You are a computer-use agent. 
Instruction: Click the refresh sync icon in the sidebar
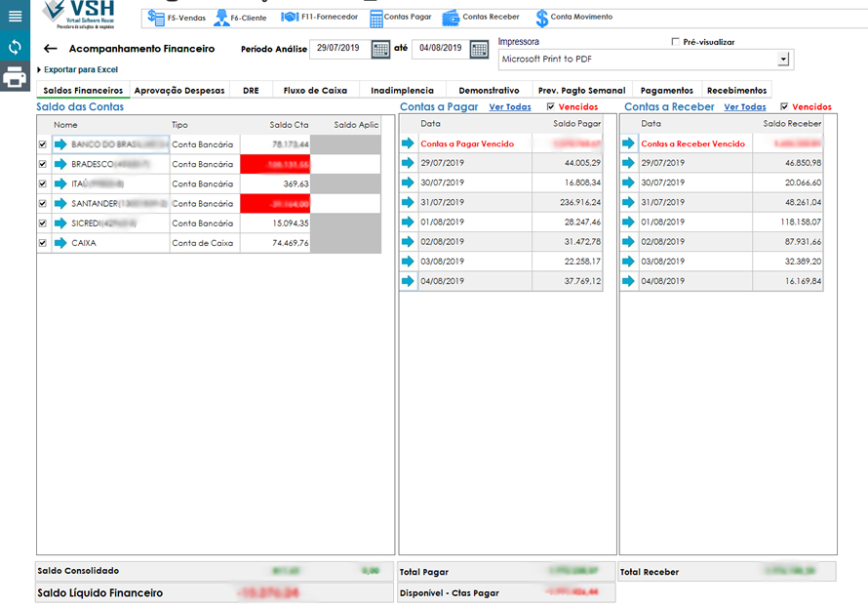click(15, 47)
